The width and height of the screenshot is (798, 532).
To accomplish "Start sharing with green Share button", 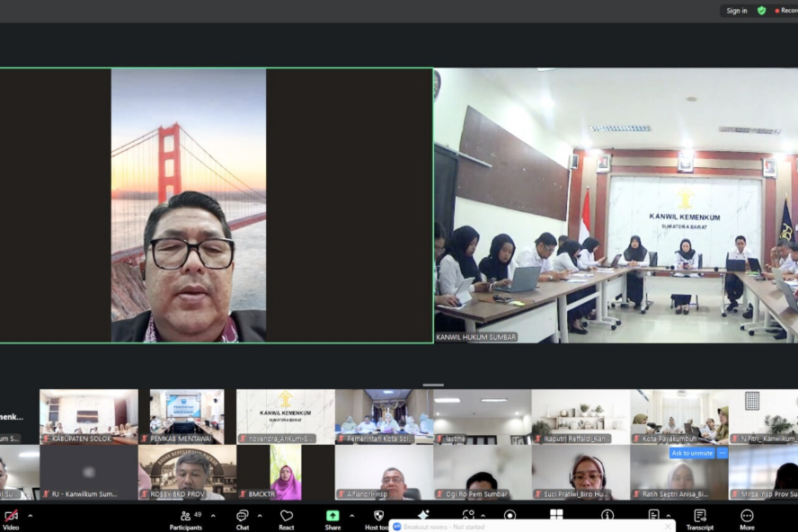I will (332, 517).
